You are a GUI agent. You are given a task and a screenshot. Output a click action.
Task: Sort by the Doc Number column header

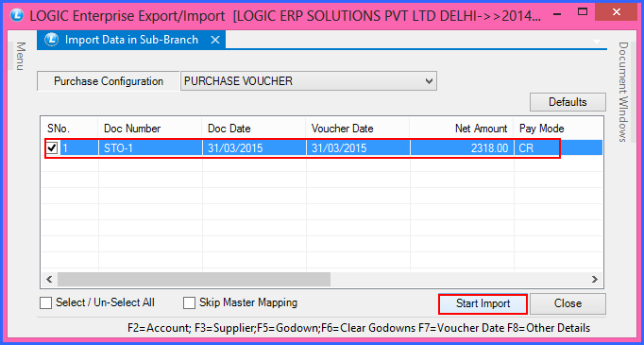click(x=149, y=129)
